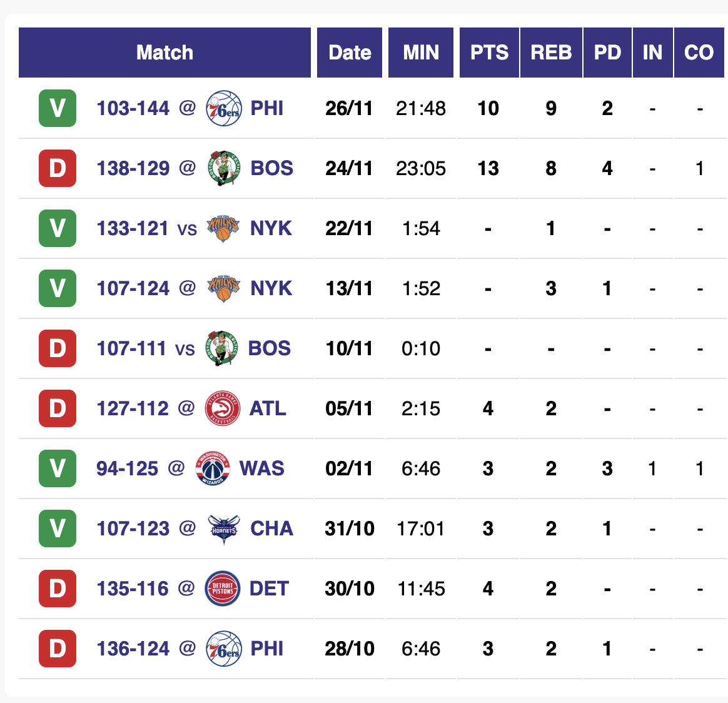The width and height of the screenshot is (728, 703).
Task: Click the MIN column header
Action: pos(421,53)
